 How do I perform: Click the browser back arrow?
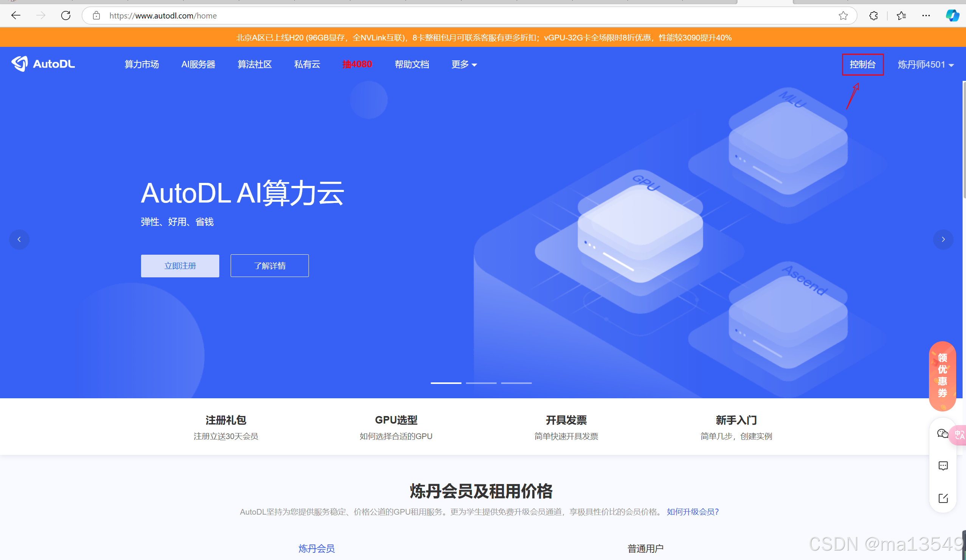pyautogui.click(x=16, y=16)
